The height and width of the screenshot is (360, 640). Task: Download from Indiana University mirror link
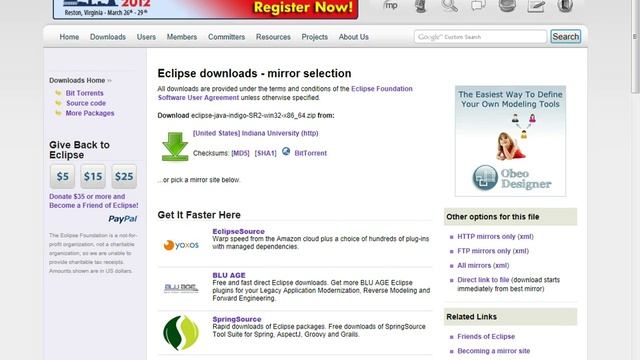(x=256, y=133)
